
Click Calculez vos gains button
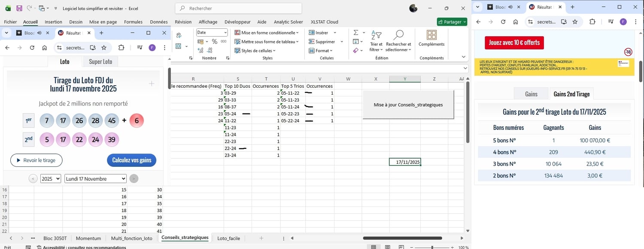pyautogui.click(x=132, y=160)
